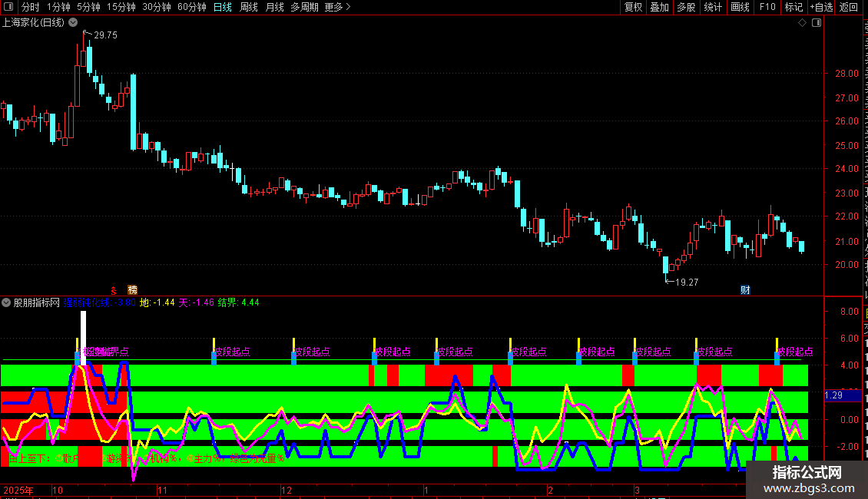Switch to 周线 weekly chart
868x499 pixels.
coord(249,7)
